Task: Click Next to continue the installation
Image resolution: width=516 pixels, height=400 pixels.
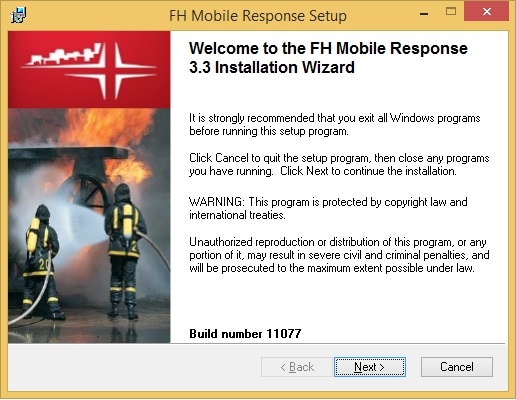Action: (x=370, y=367)
